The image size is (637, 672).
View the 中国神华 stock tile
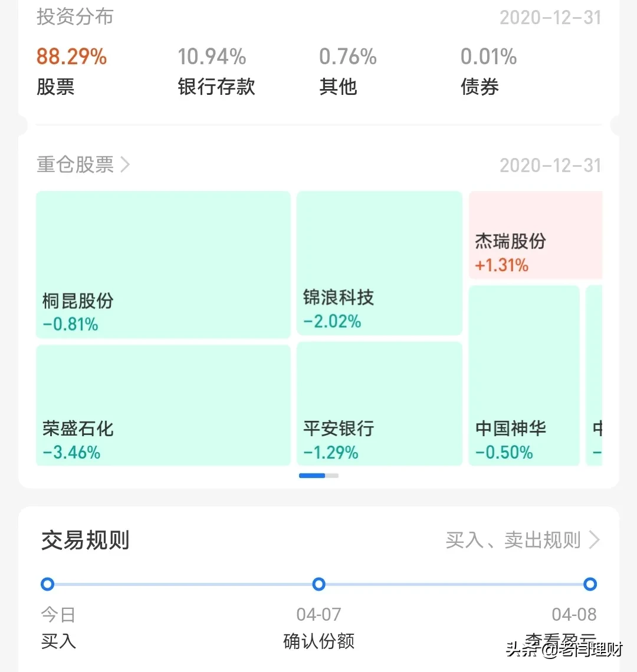coord(524,375)
